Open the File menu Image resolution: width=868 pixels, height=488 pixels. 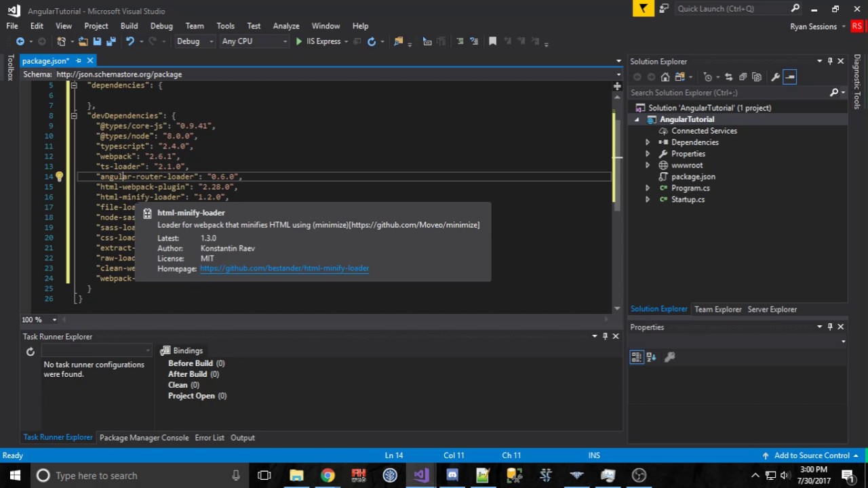pos(12,26)
